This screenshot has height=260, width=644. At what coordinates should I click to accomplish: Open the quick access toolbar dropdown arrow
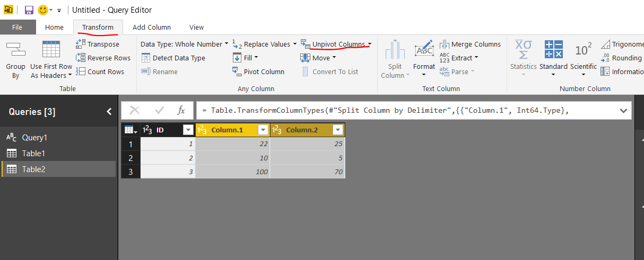tap(59, 11)
